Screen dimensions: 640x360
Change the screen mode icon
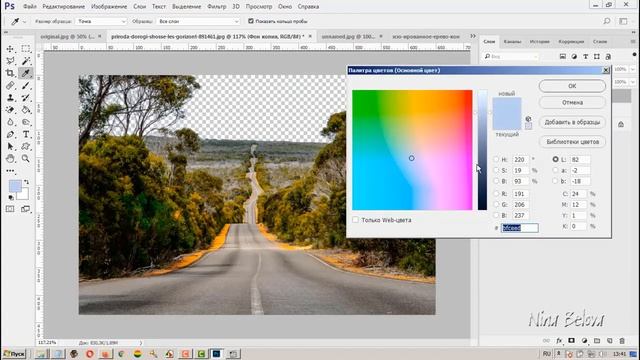(26, 209)
